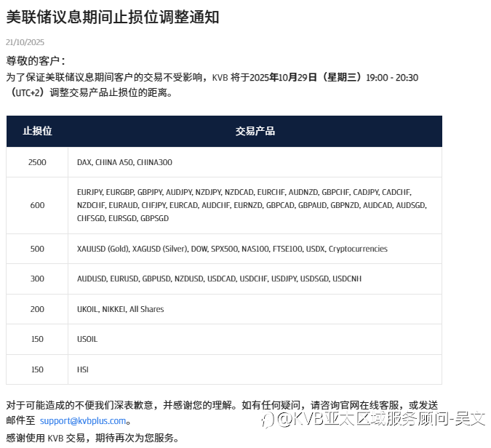Image resolution: width=491 pixels, height=448 pixels.
Task: Click the date 21/10/2025
Action: click(x=25, y=42)
